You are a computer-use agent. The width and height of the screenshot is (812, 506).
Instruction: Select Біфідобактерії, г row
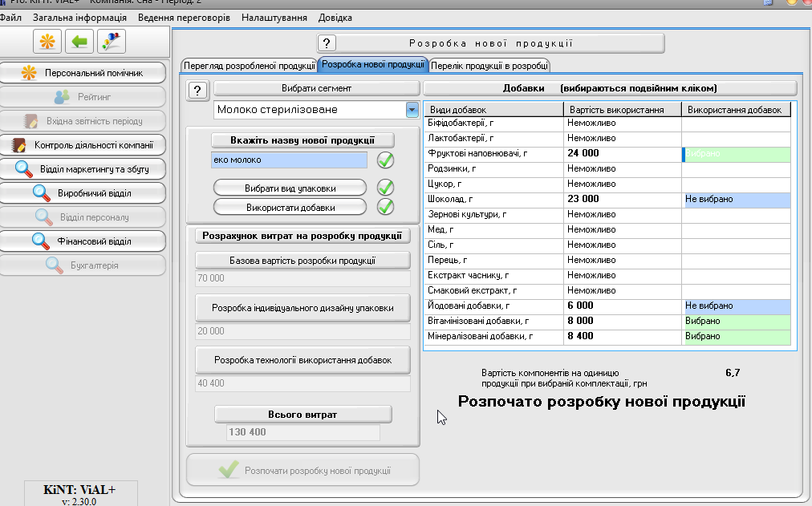click(x=608, y=123)
